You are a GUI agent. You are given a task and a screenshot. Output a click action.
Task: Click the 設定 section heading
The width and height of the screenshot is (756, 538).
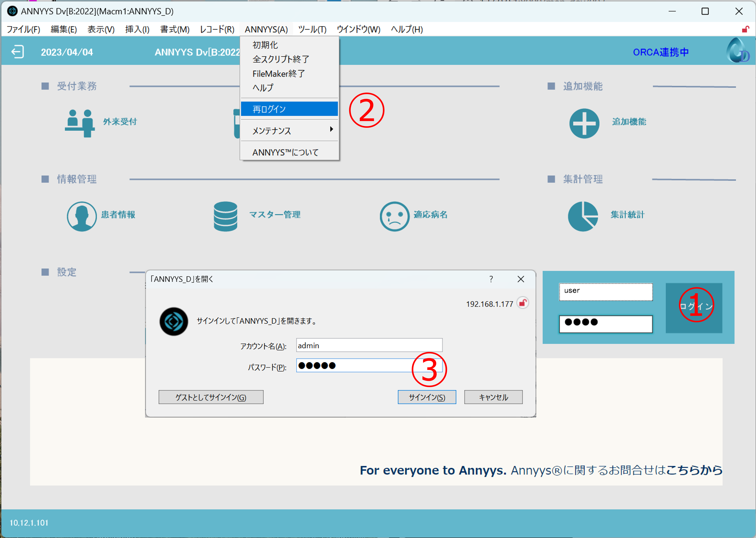[67, 272]
